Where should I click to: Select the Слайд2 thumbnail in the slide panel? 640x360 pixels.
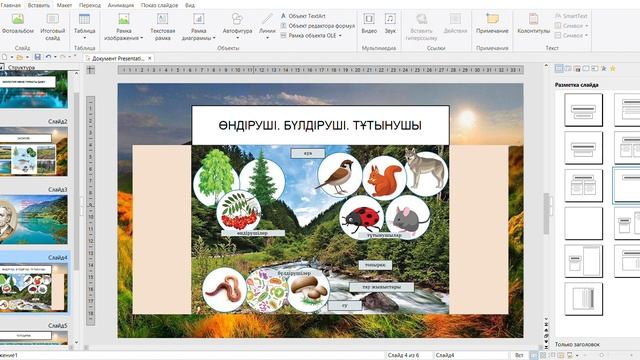[34, 151]
